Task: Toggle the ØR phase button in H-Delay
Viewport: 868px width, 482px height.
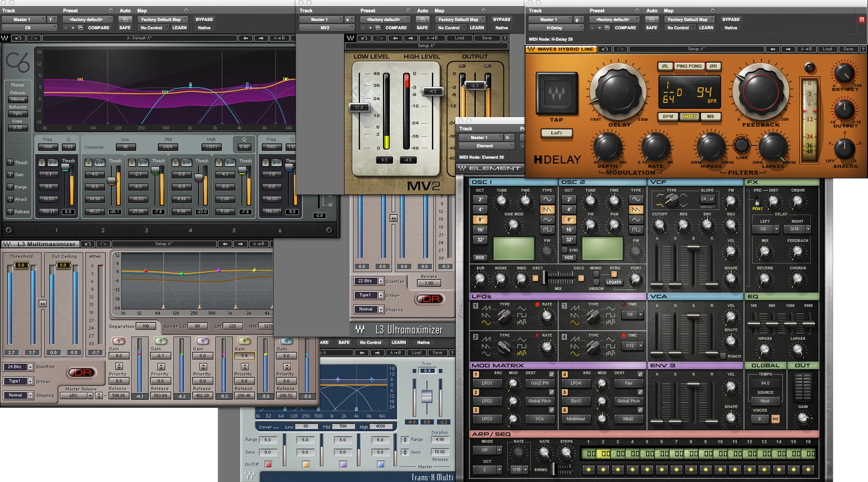Action: pos(713,66)
